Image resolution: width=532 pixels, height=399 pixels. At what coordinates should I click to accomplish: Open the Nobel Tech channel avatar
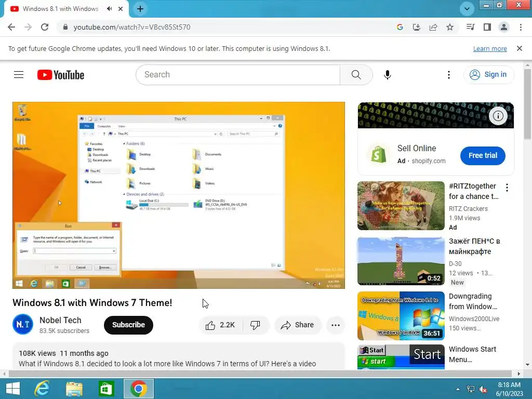click(23, 324)
